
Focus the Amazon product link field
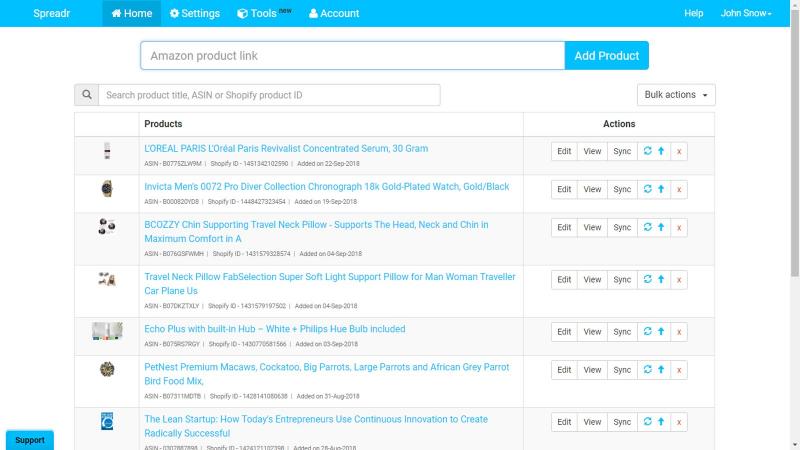point(353,56)
